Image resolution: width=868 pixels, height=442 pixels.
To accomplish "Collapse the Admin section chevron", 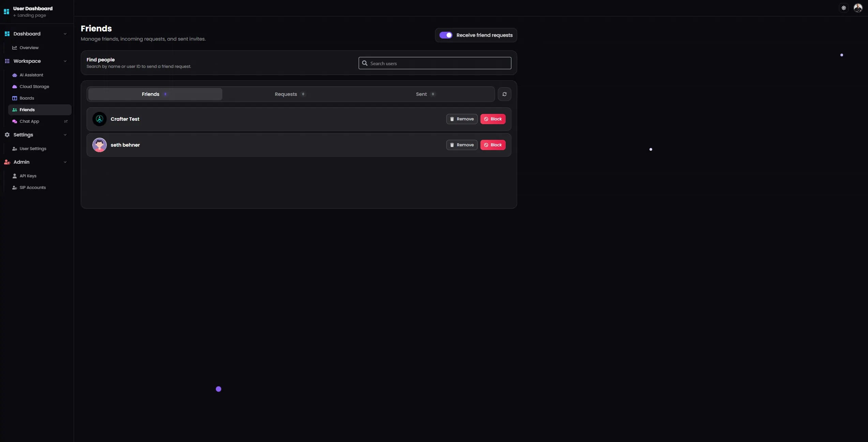I will tap(65, 162).
